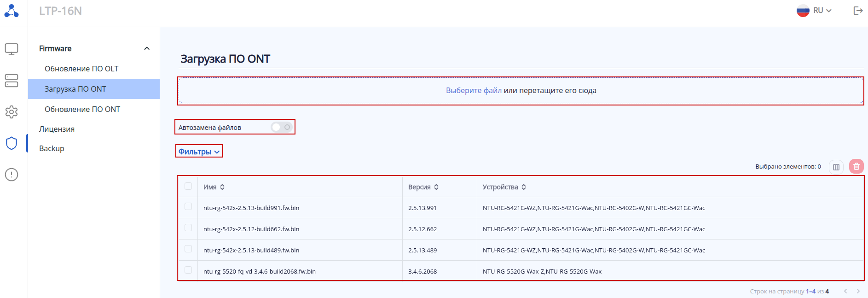Collapse the Firmware menu section
Screen dimensions: 868x298
point(147,49)
